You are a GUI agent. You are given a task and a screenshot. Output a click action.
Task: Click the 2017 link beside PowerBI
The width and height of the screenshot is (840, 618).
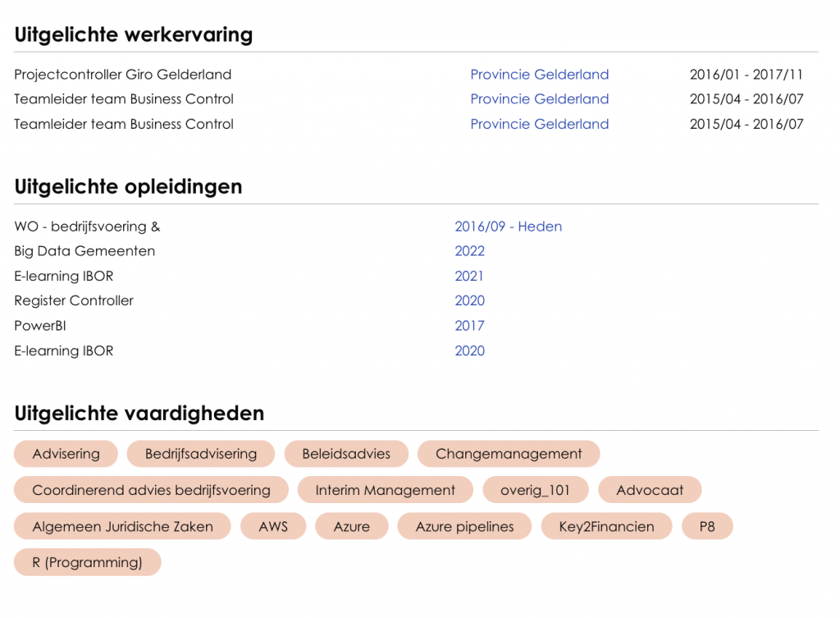tap(469, 326)
